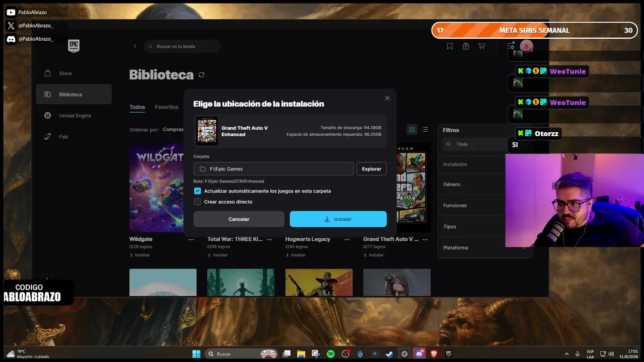Open File Explorer from the taskbar
Viewport: 644px width, 362px height.
(301, 354)
